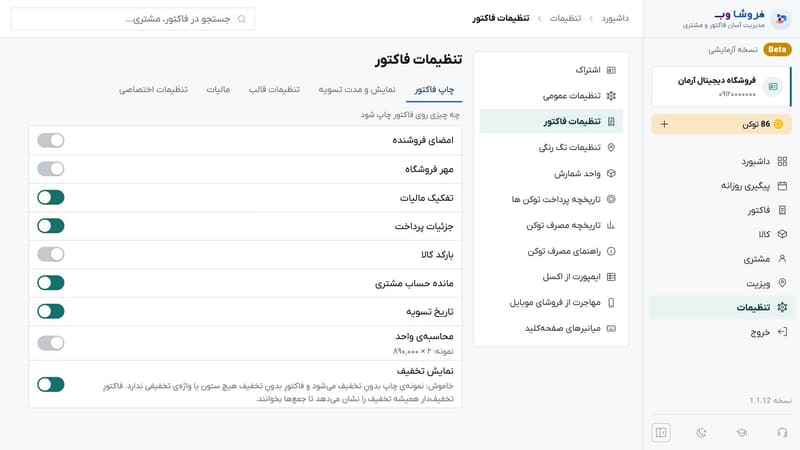Click the subscription card icon beside اشتراک
The width and height of the screenshot is (800, 450).
coord(611,70)
